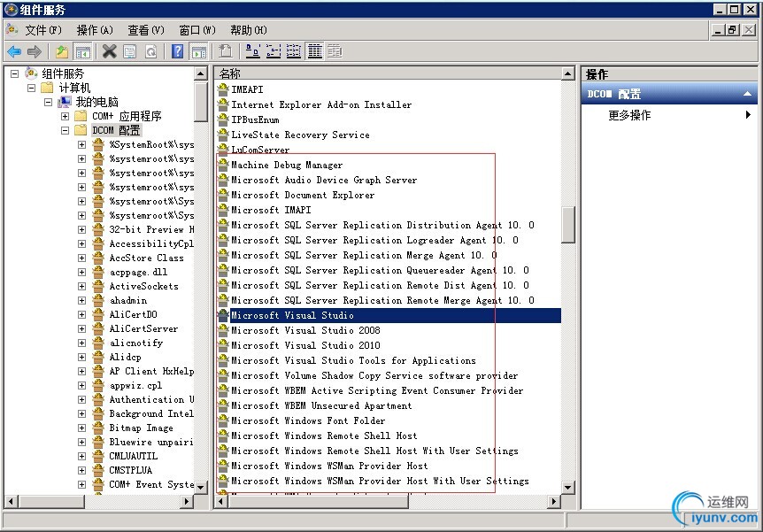Click tree pane horizontal scroll right arrow
The width and height of the screenshot is (763, 532).
click(187, 501)
